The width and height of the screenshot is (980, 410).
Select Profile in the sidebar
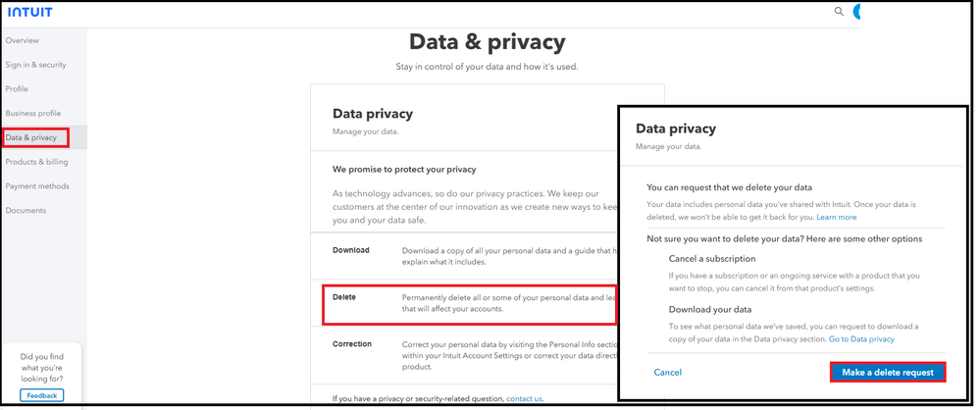click(17, 89)
